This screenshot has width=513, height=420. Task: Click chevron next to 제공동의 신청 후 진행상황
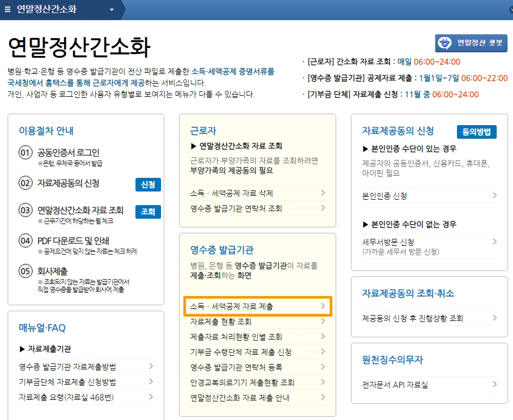[495, 318]
